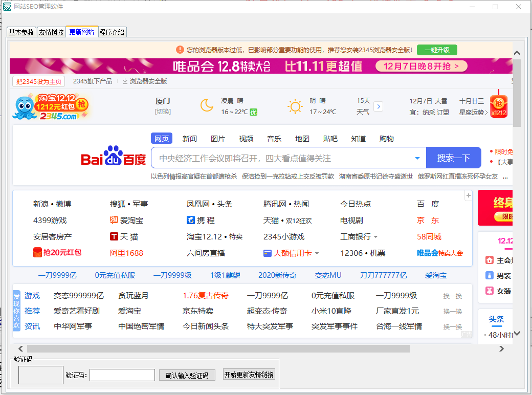This screenshot has width=532, height=395.
Task: Click the scroll-up arrow of vertical scrollbar
Action: click(517, 53)
